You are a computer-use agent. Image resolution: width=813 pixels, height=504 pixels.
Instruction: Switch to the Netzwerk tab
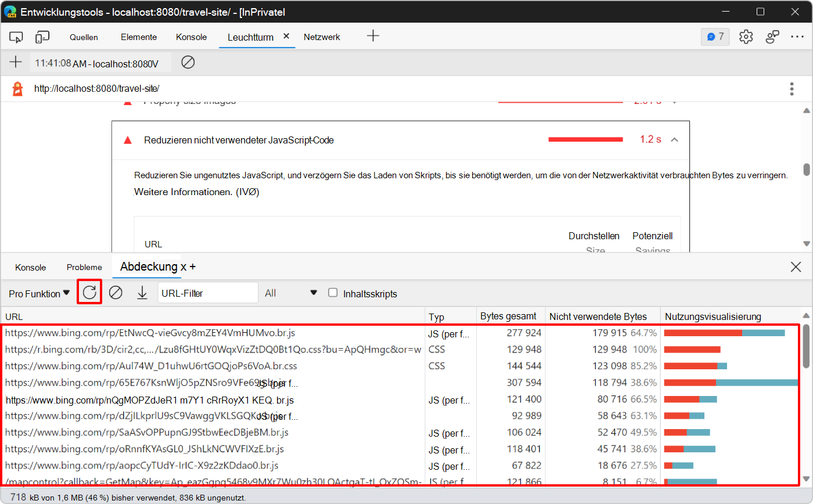coord(322,37)
